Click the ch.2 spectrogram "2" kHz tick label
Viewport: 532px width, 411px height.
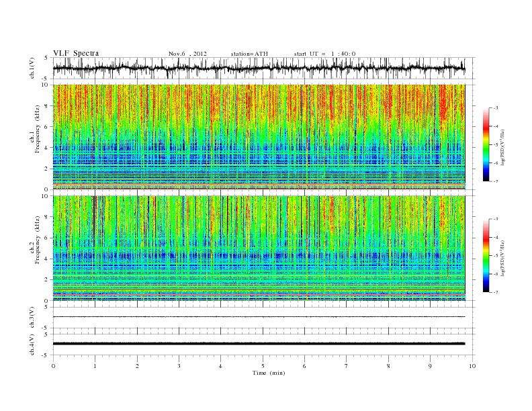pyautogui.click(x=47, y=279)
